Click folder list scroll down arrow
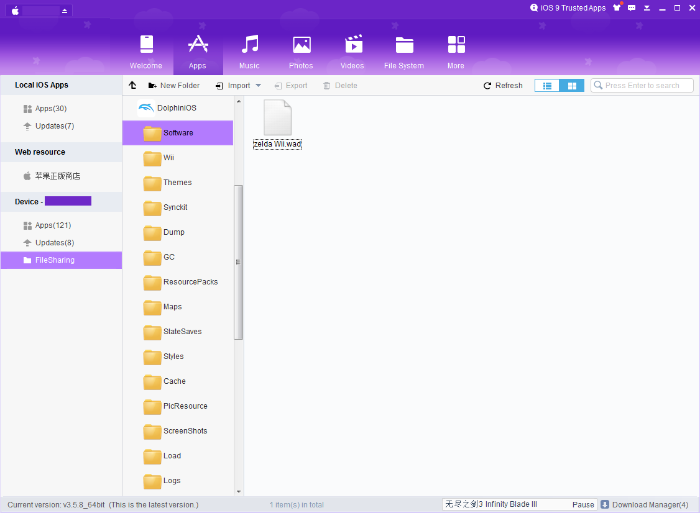 point(238,492)
